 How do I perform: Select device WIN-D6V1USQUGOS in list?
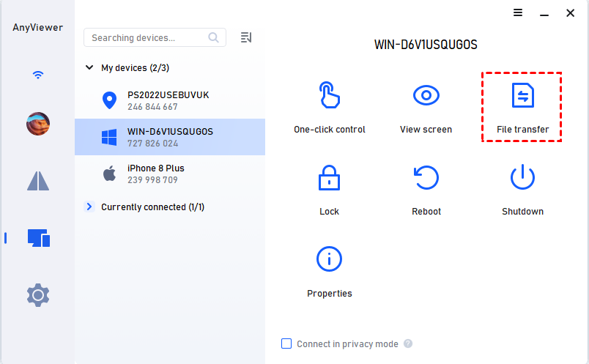click(x=170, y=137)
